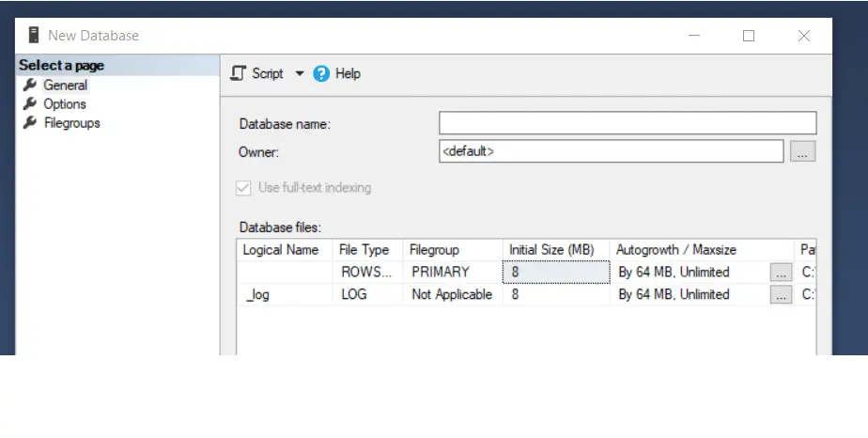
Task: Click the New Database server icon in title bar
Action: [34, 35]
